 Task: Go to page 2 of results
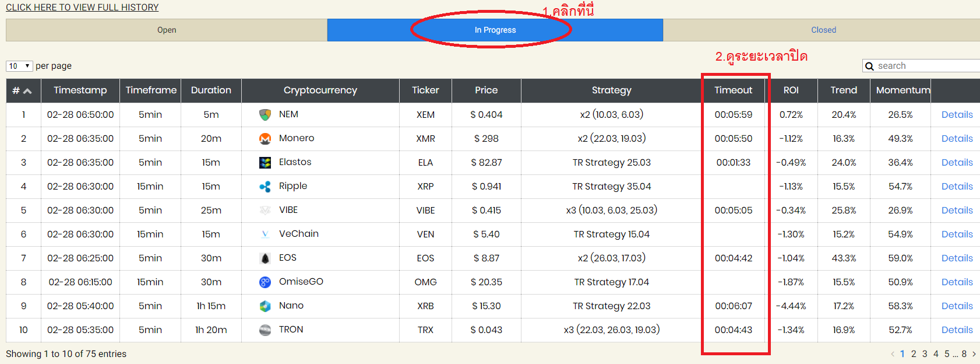pos(914,354)
